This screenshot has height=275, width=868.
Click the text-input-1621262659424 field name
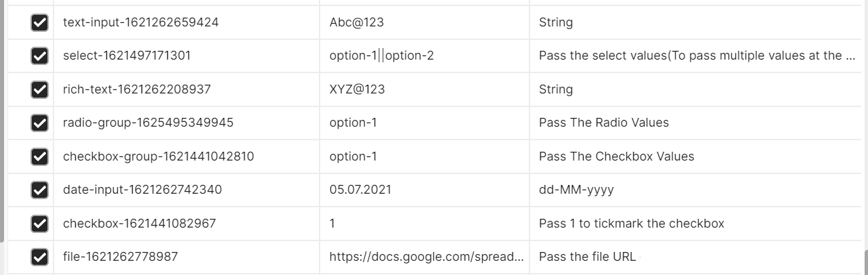(141, 22)
